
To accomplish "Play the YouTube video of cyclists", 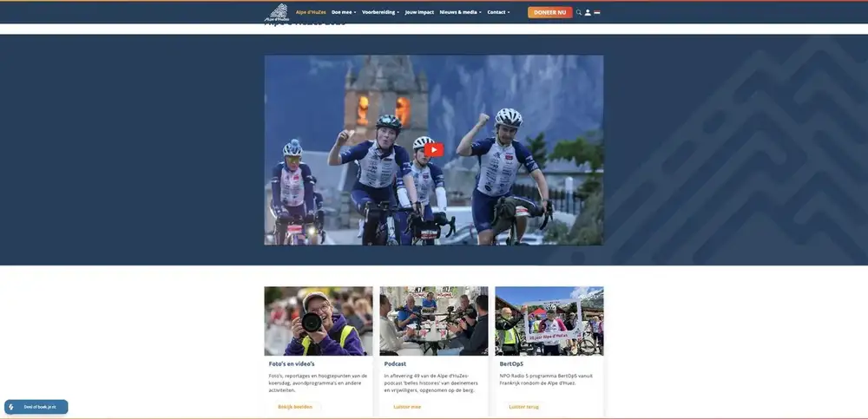I will [434, 150].
